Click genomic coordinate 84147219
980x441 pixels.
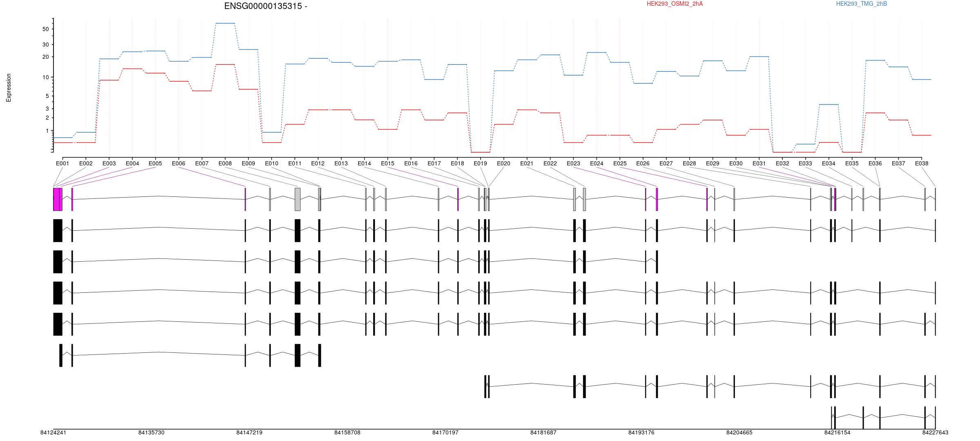point(249,432)
